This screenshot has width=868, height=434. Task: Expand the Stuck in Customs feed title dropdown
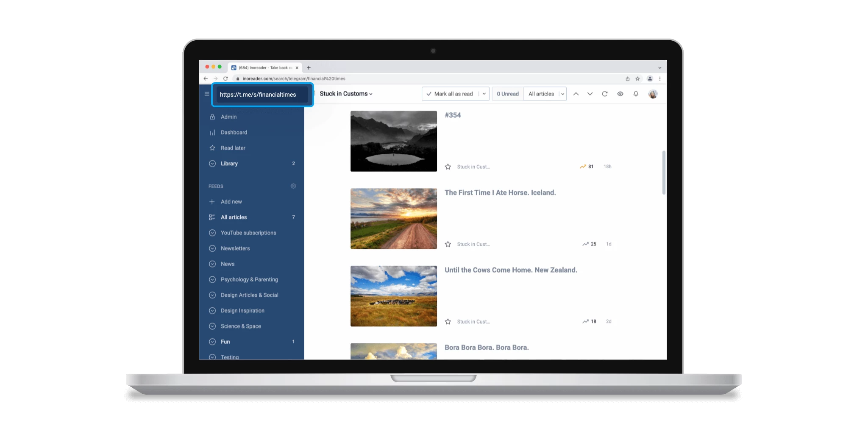[371, 94]
